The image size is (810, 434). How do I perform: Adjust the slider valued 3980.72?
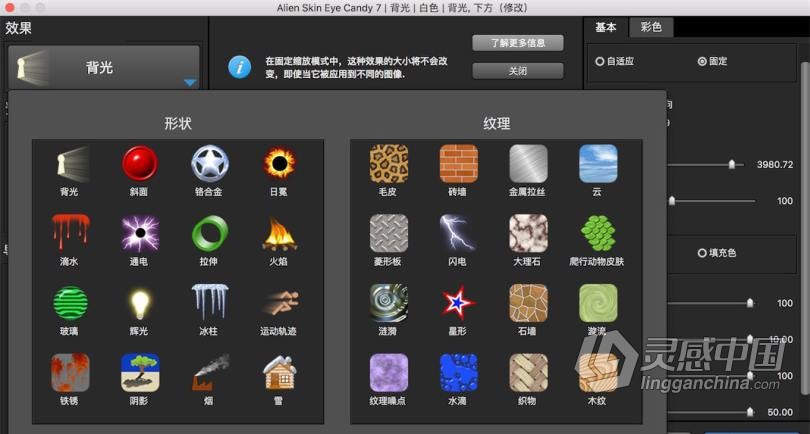pos(731,164)
